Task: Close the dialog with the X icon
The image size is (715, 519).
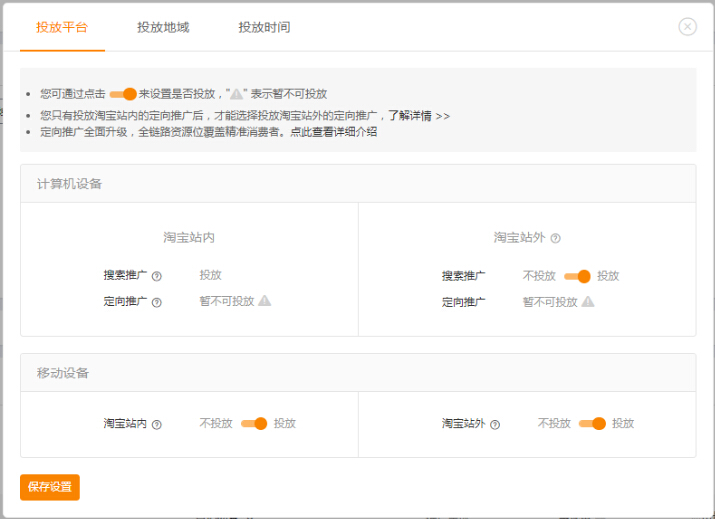Action: pos(687,27)
